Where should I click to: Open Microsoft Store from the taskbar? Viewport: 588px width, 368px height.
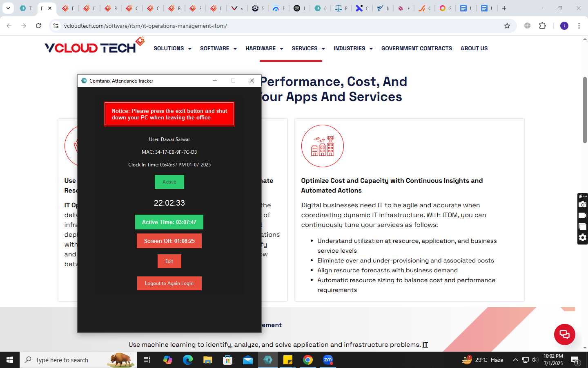pyautogui.click(x=227, y=360)
